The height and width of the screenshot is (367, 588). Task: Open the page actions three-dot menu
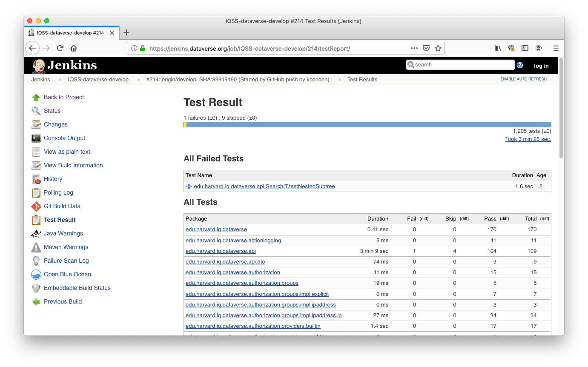coord(414,48)
